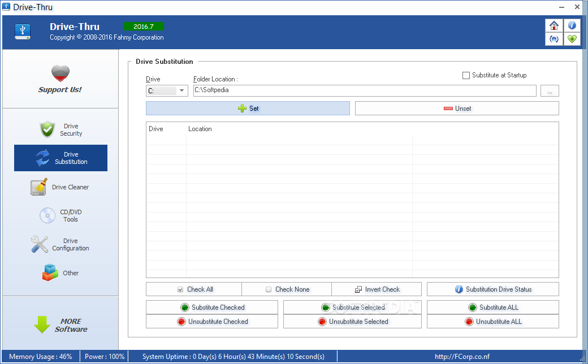588x364 pixels.
Task: Click the home icon in the header
Action: point(554,25)
